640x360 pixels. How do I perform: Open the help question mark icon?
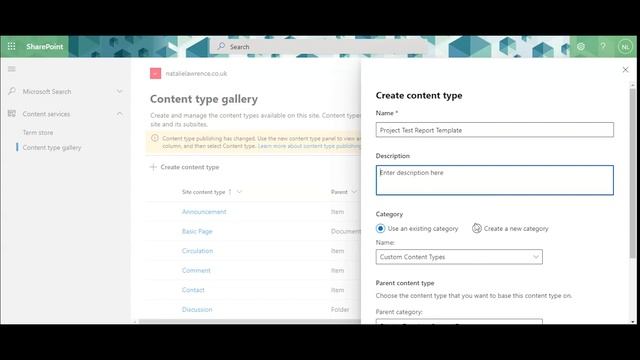(x=603, y=47)
